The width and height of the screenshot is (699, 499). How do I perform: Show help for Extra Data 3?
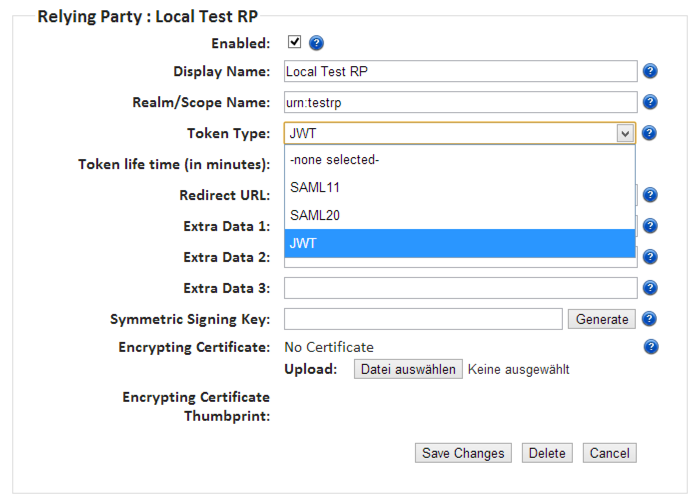point(650,288)
